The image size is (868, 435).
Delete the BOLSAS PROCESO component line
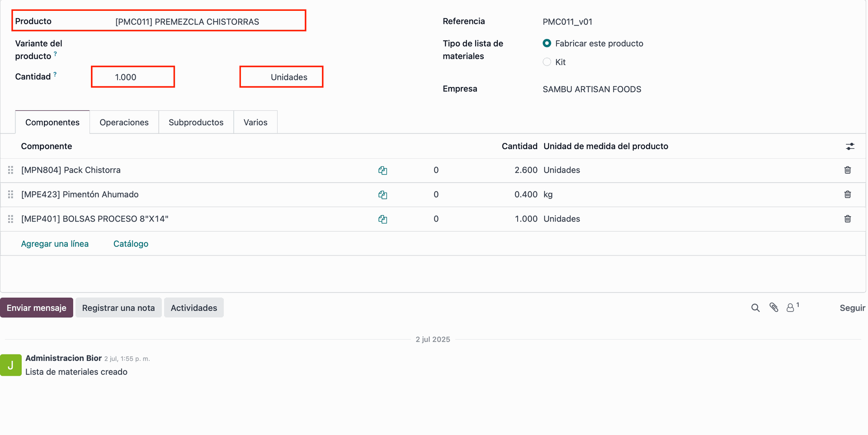click(847, 219)
